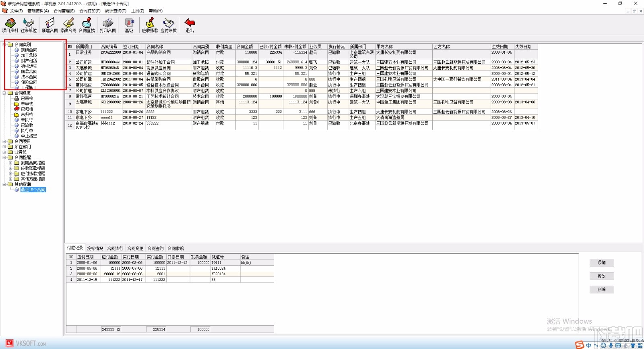Open 项目资料 from the toolbar
The image size is (644, 349).
point(10,25)
